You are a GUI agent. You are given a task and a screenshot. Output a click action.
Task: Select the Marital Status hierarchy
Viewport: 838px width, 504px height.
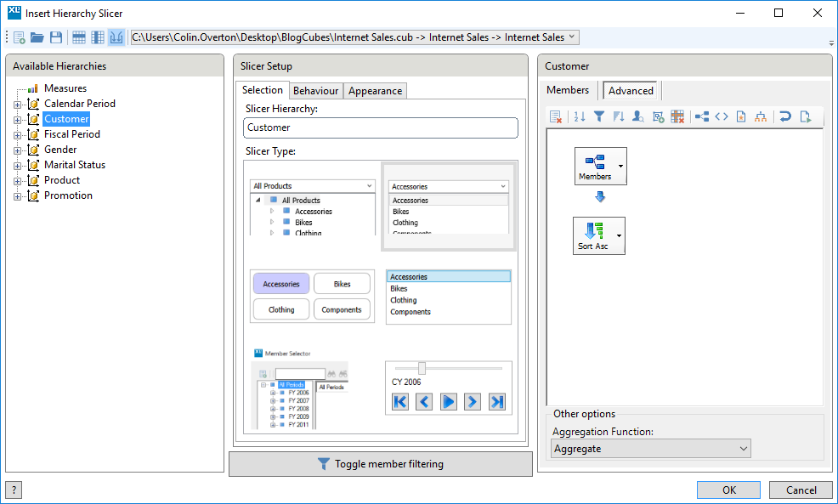coord(75,165)
